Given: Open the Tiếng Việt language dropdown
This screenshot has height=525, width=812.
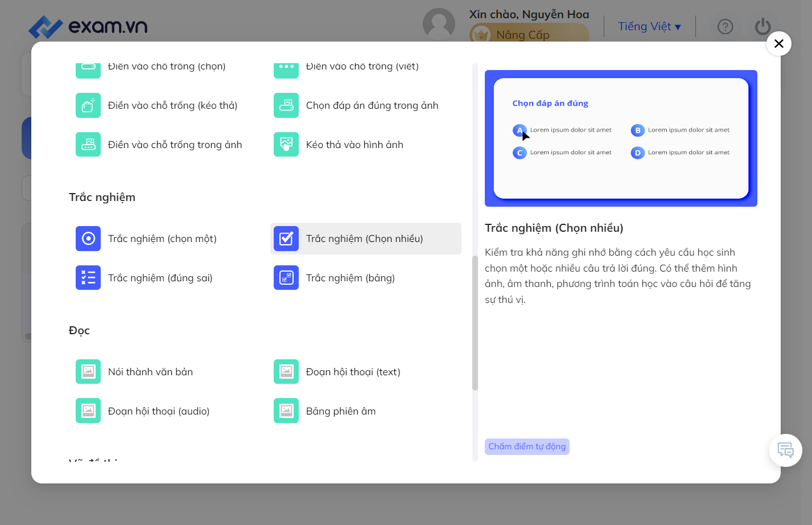Looking at the screenshot, I should (649, 27).
